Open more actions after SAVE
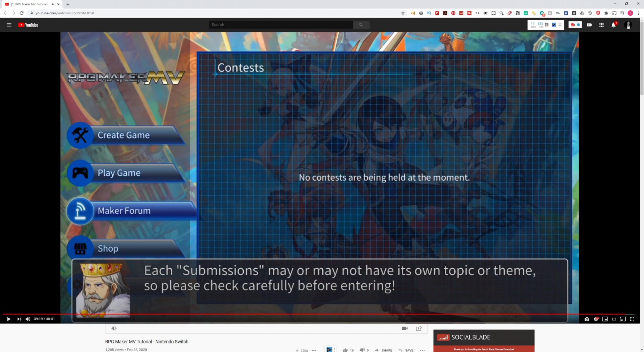The image size is (644, 352). [x=423, y=350]
